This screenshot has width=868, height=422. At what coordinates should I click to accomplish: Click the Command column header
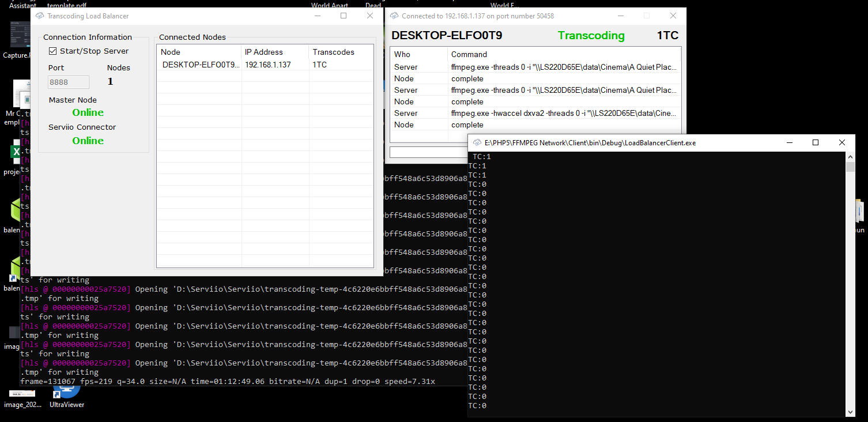pos(564,54)
